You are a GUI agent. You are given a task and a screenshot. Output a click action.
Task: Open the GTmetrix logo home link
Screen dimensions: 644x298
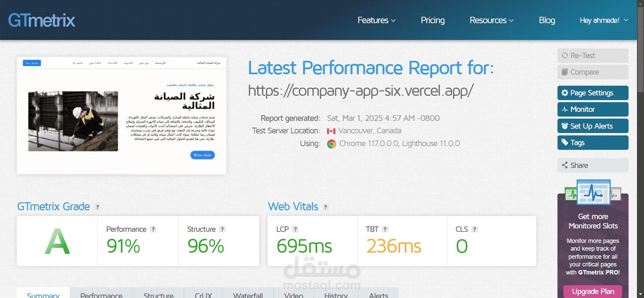pos(42,20)
